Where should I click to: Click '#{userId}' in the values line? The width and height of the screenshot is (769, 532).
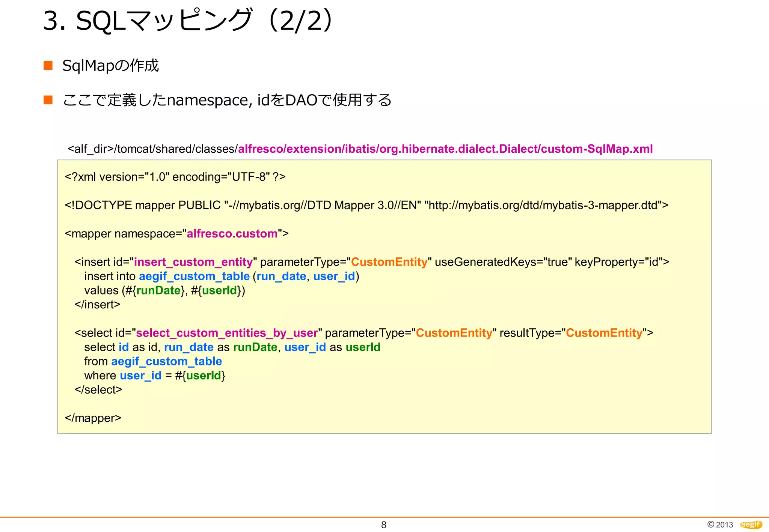click(216, 290)
